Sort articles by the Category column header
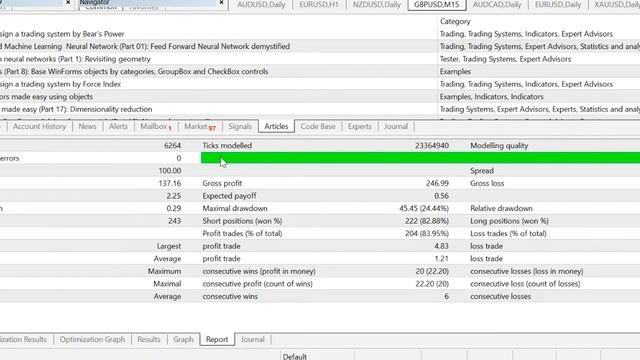 click(455, 21)
